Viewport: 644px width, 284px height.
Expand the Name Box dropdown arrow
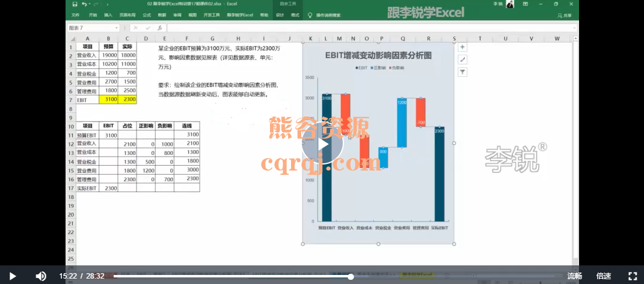[x=117, y=28]
